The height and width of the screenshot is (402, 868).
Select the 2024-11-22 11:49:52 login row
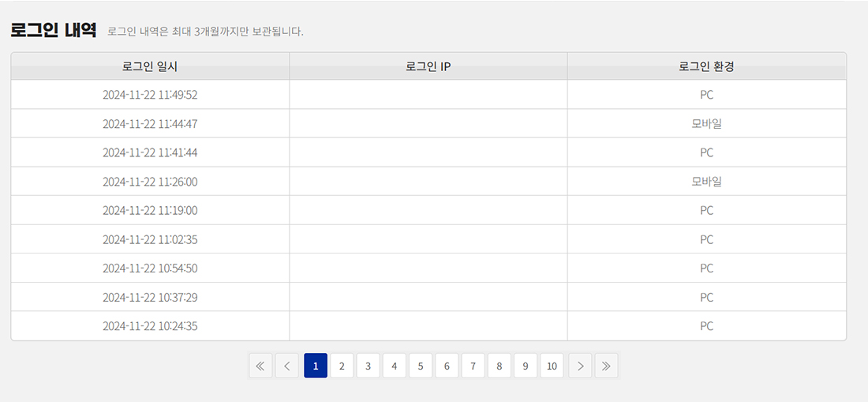(x=428, y=95)
